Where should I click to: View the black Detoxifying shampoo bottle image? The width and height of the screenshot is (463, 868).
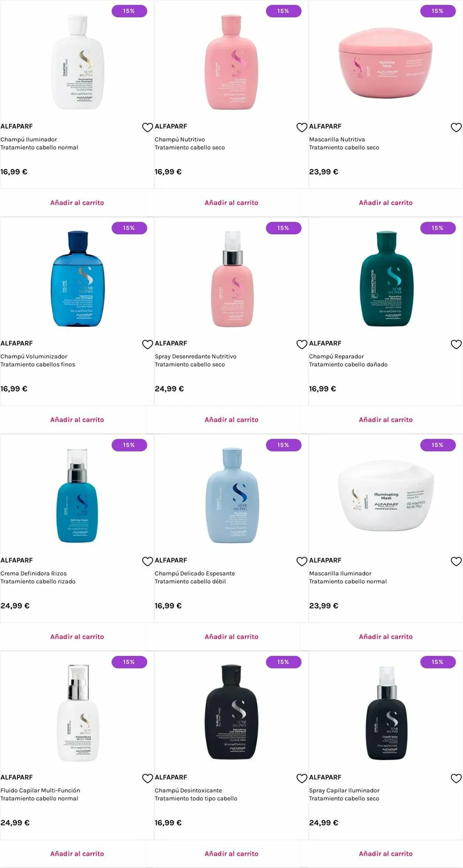coord(231,712)
